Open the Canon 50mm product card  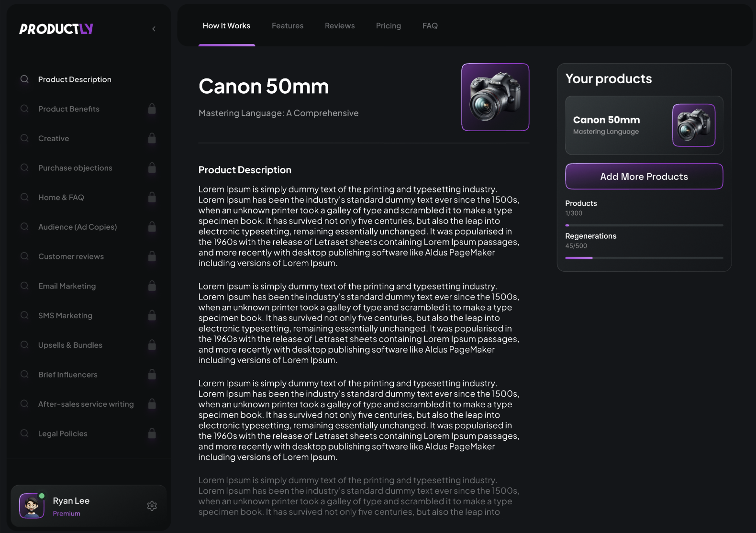[x=644, y=125]
